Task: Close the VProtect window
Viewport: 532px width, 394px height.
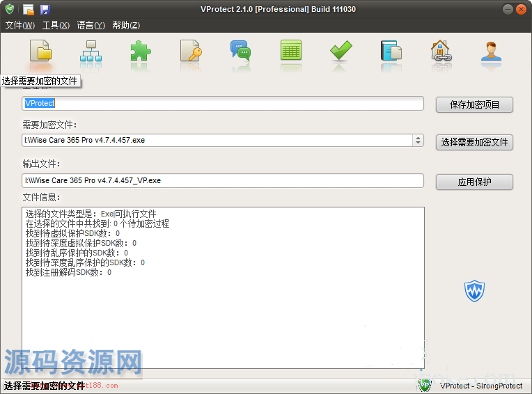Action: 521,9
